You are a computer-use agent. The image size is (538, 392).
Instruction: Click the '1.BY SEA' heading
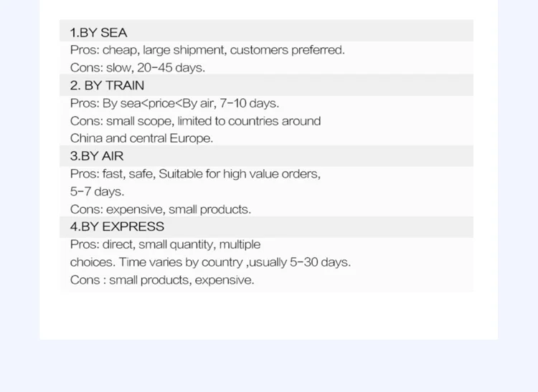tap(98, 33)
